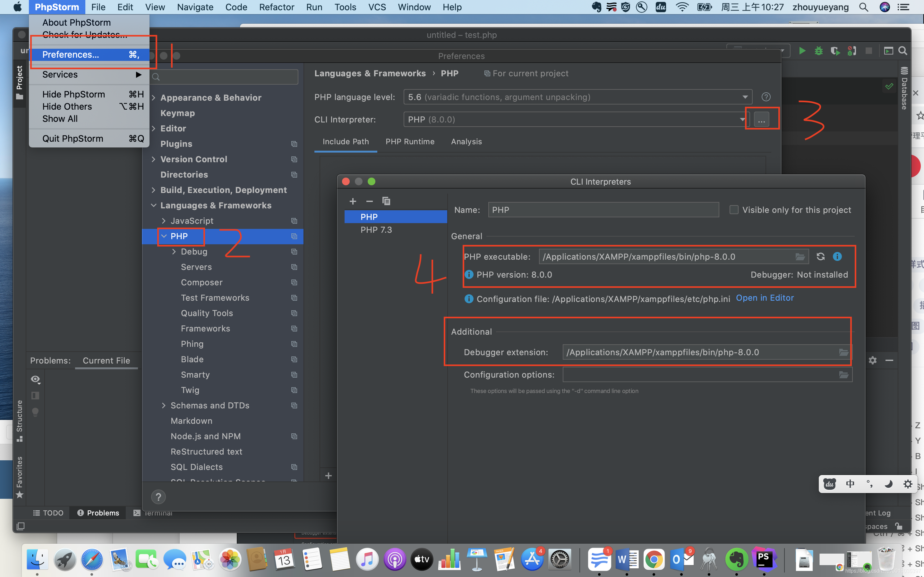This screenshot has width=924, height=577.
Task: Click Open in Editor link
Action: 764,297
